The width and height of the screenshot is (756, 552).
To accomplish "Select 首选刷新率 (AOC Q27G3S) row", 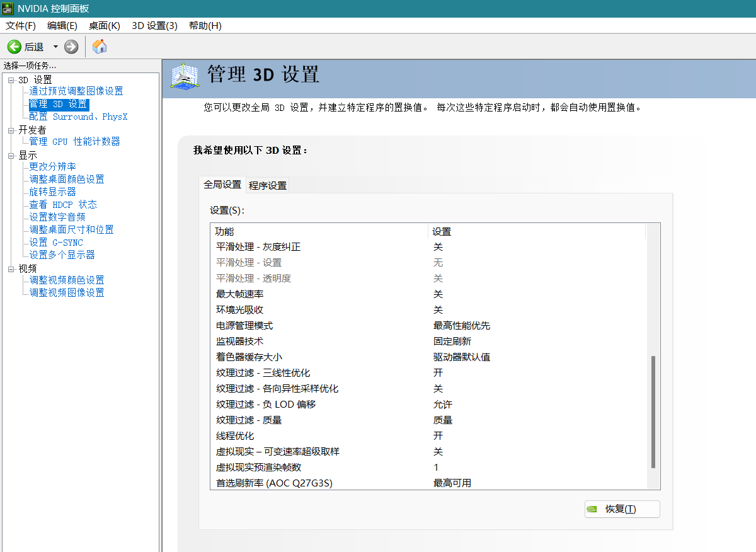I will pos(428,483).
